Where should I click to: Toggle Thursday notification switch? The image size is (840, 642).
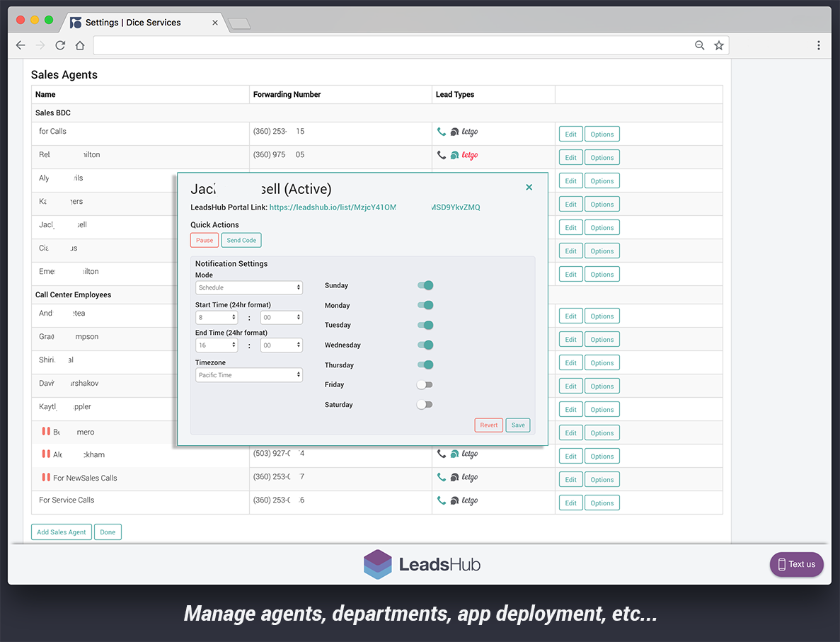tap(425, 365)
